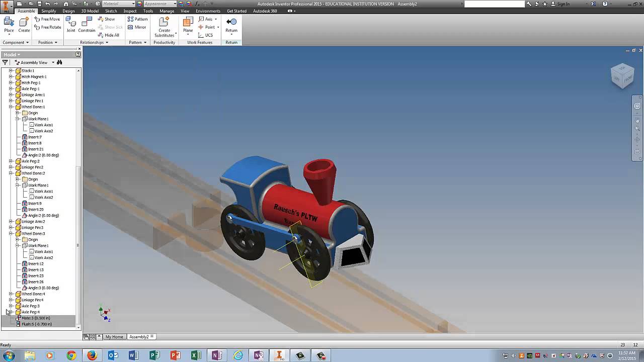Collapse the Wheel Done:1 node
The height and width of the screenshot is (362, 644).
coord(11,107)
